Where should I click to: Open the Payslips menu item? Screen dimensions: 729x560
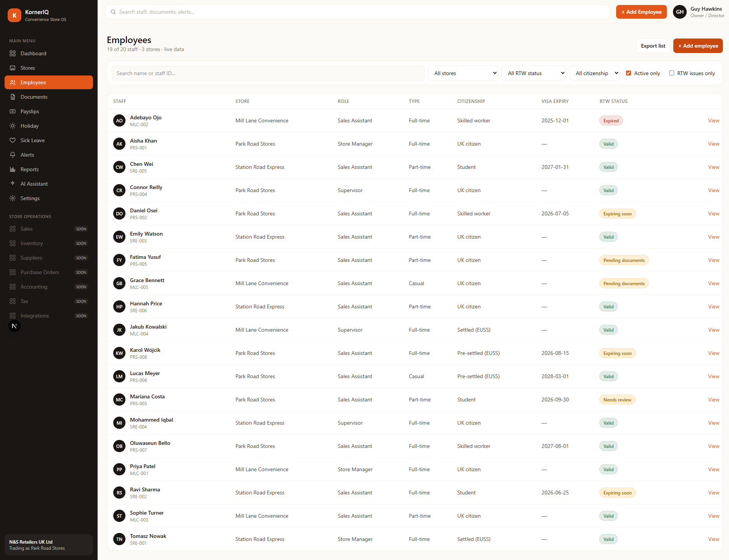pyautogui.click(x=49, y=111)
